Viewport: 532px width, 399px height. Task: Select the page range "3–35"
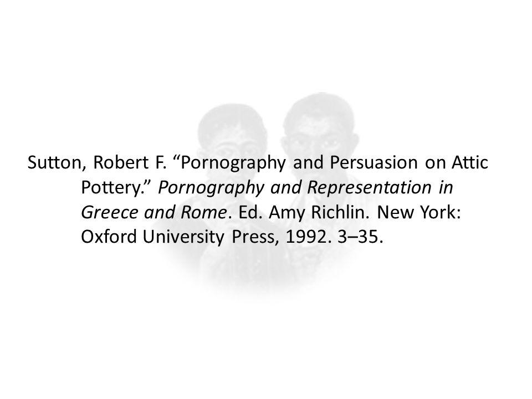pos(357,237)
